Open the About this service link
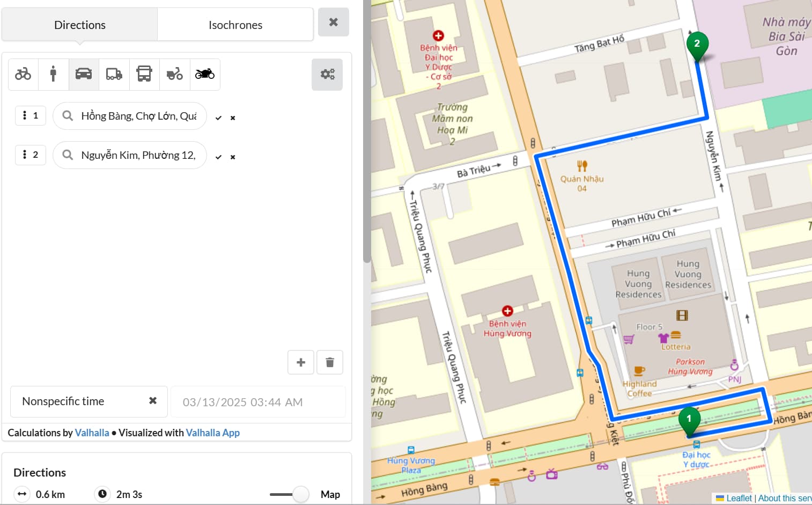Viewport: 812px width, 505px height. click(785, 498)
